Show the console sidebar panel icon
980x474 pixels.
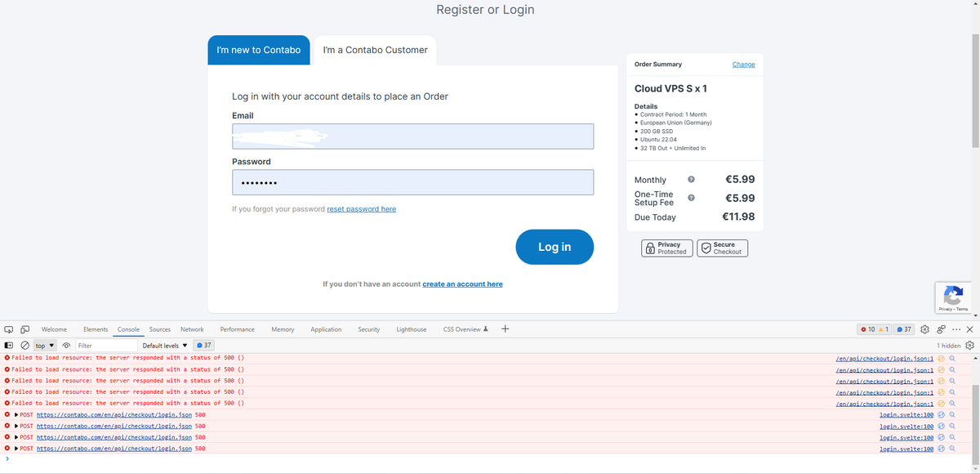click(x=9, y=346)
